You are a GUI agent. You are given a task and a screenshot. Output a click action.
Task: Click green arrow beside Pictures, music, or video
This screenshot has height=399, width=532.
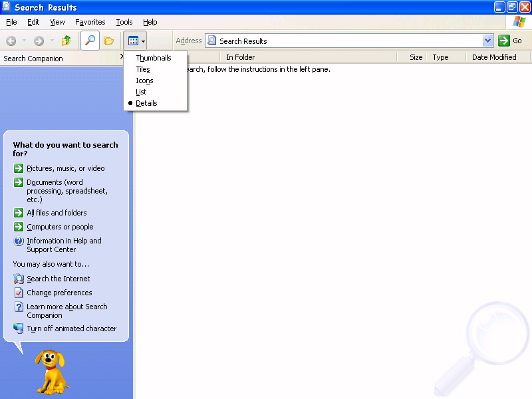pyautogui.click(x=19, y=168)
